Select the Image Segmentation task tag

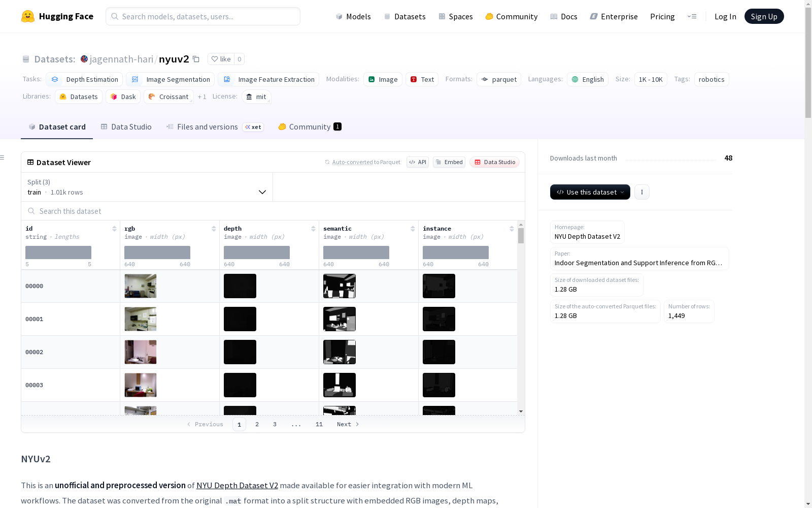point(170,79)
